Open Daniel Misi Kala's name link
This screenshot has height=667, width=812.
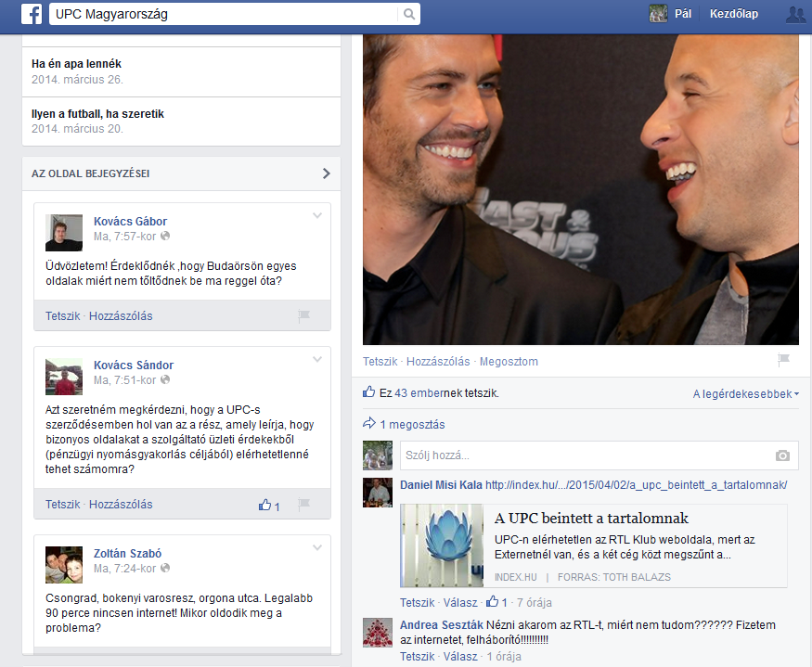pyautogui.click(x=441, y=485)
